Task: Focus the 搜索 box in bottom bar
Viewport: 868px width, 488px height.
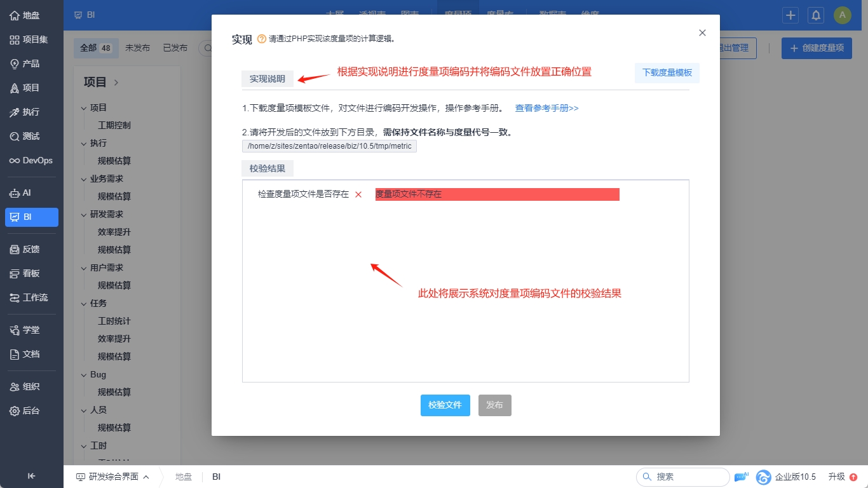Action: click(x=683, y=477)
